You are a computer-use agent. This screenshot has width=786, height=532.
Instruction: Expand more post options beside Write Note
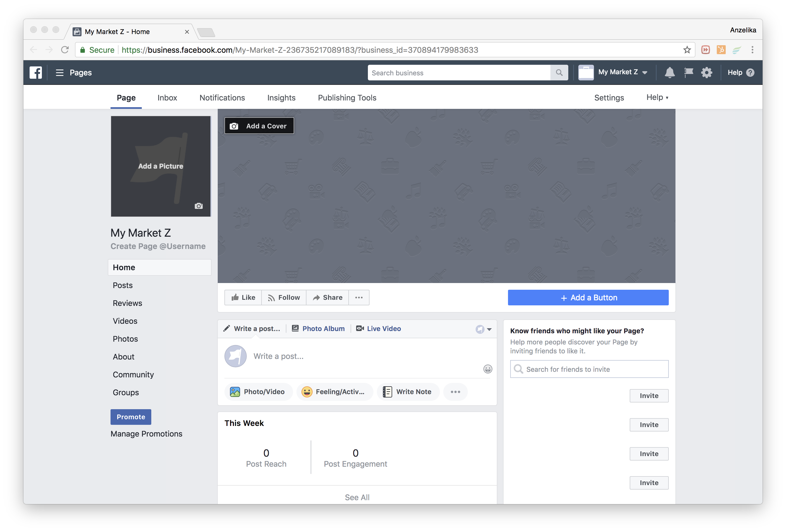(x=455, y=392)
